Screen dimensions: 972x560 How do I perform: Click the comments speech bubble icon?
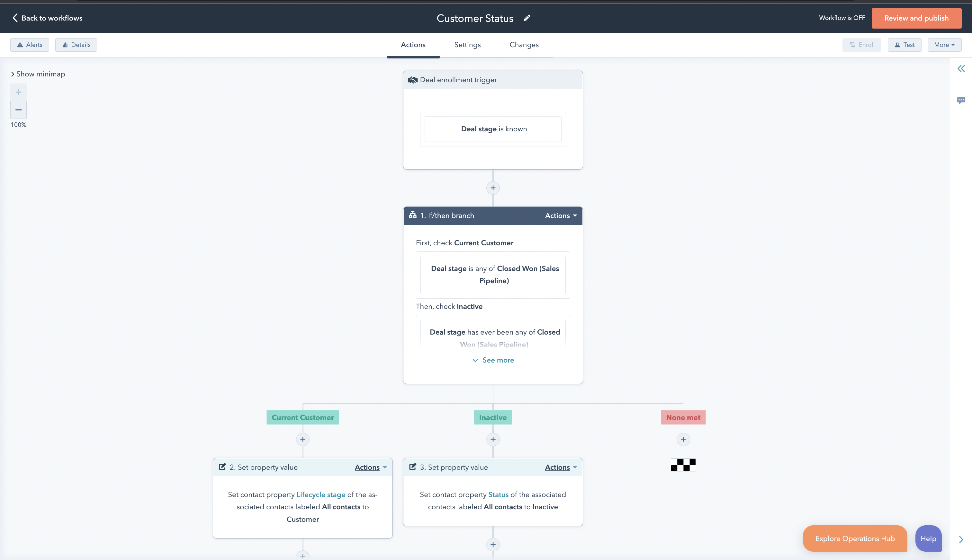coord(961,101)
